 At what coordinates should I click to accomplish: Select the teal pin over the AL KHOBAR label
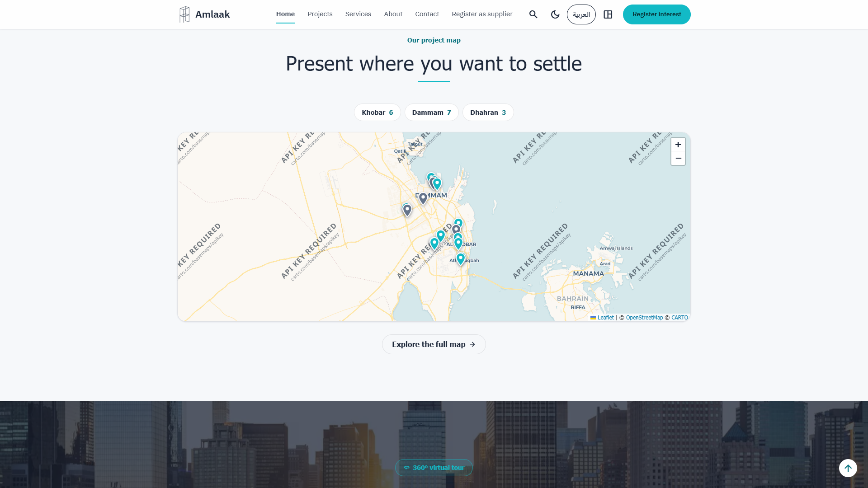(x=458, y=244)
